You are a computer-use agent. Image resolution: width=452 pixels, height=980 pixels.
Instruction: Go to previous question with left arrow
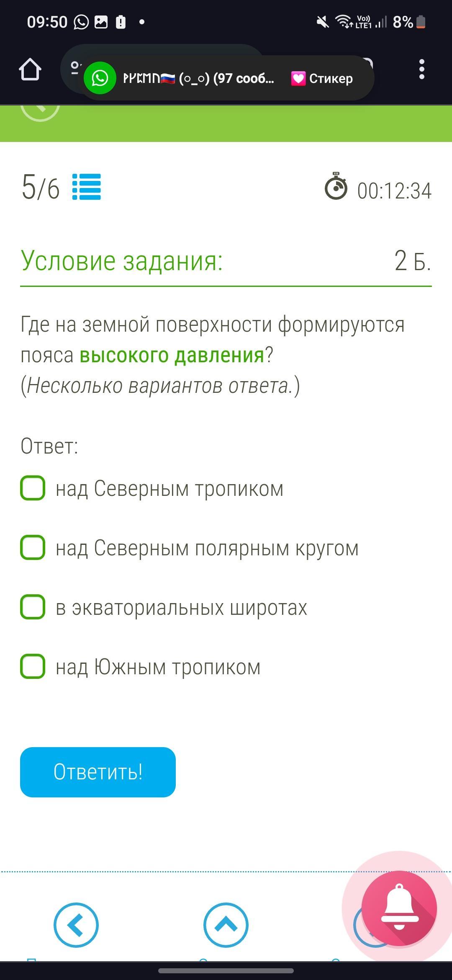click(x=76, y=925)
